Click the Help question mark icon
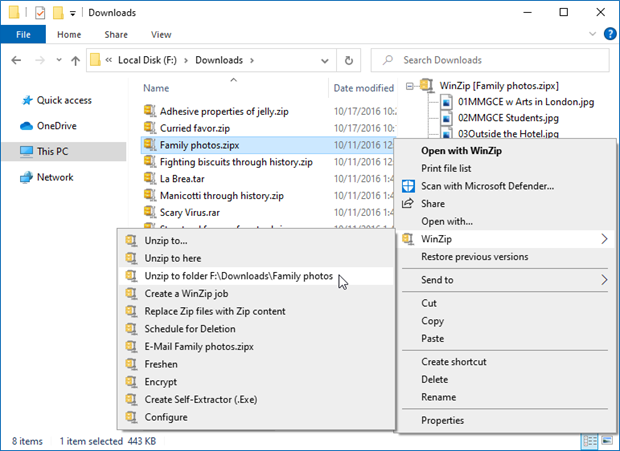This screenshot has height=451, width=620. pyautogui.click(x=610, y=34)
